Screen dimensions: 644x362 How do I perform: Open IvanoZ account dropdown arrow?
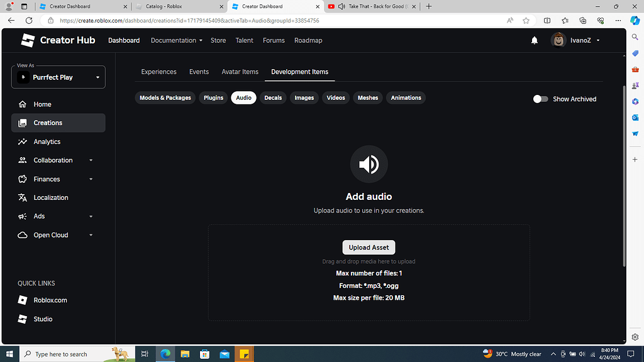tap(598, 40)
